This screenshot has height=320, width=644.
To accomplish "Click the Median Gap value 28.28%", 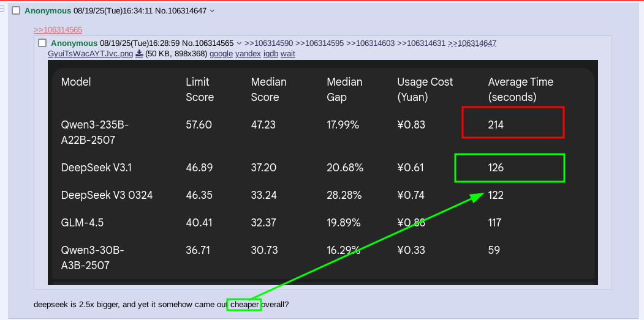I will click(344, 195).
